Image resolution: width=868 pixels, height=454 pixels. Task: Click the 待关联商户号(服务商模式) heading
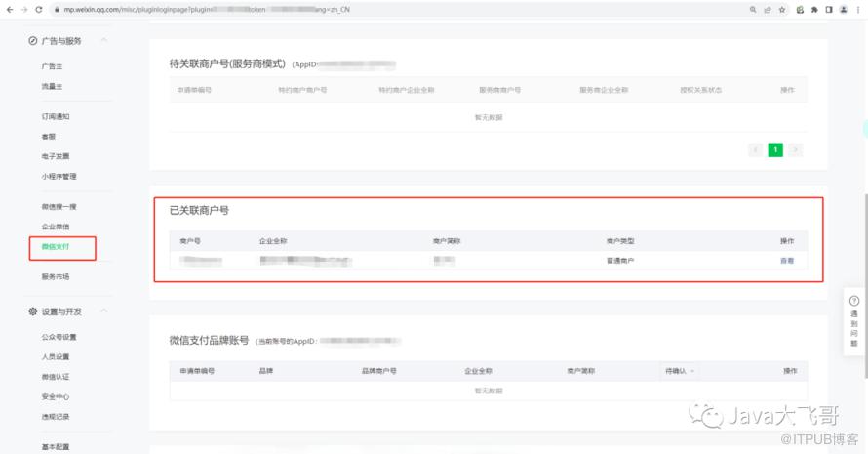click(x=227, y=63)
